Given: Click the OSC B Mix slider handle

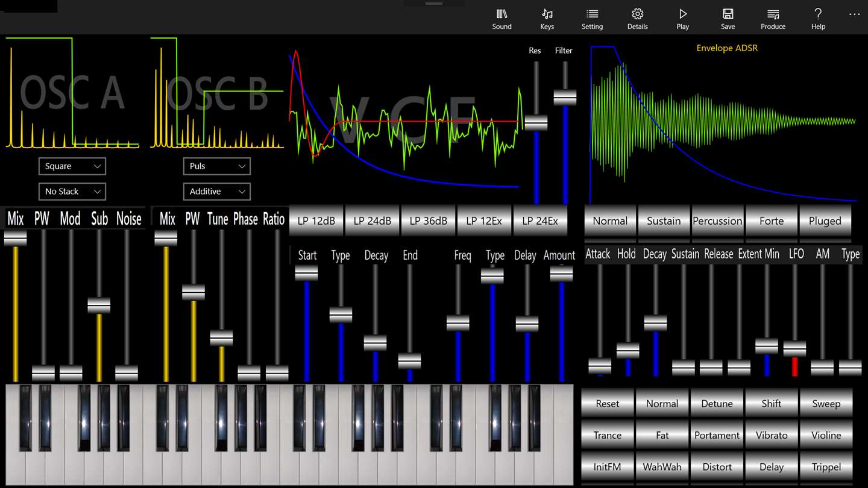Looking at the screenshot, I should tap(166, 238).
